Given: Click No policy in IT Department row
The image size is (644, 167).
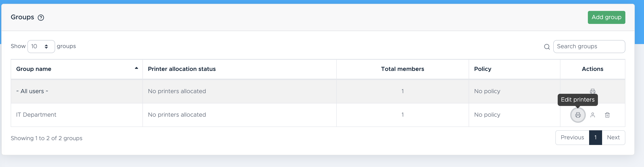Looking at the screenshot, I should (x=487, y=115).
